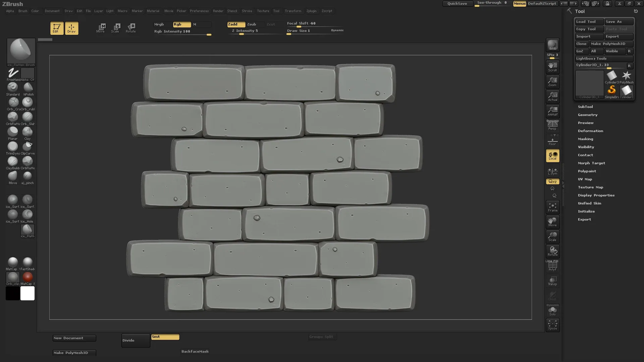Click the white color swatch

pyautogui.click(x=28, y=293)
